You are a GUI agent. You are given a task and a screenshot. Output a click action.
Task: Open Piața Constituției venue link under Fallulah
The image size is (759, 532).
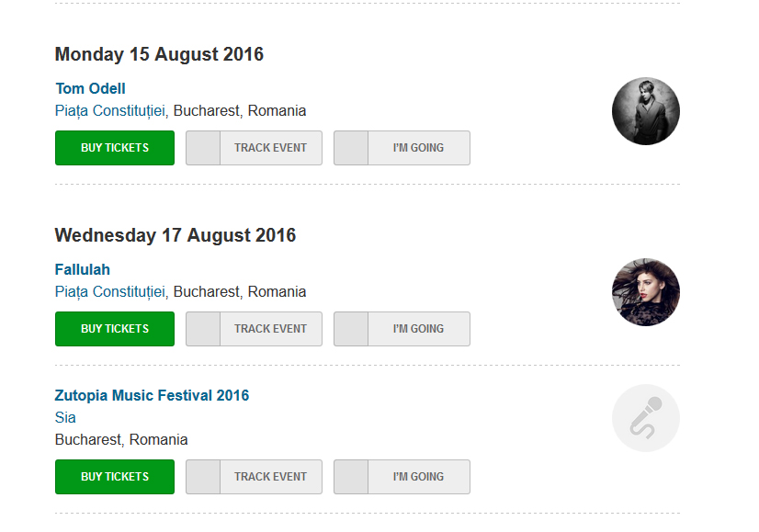pos(110,292)
